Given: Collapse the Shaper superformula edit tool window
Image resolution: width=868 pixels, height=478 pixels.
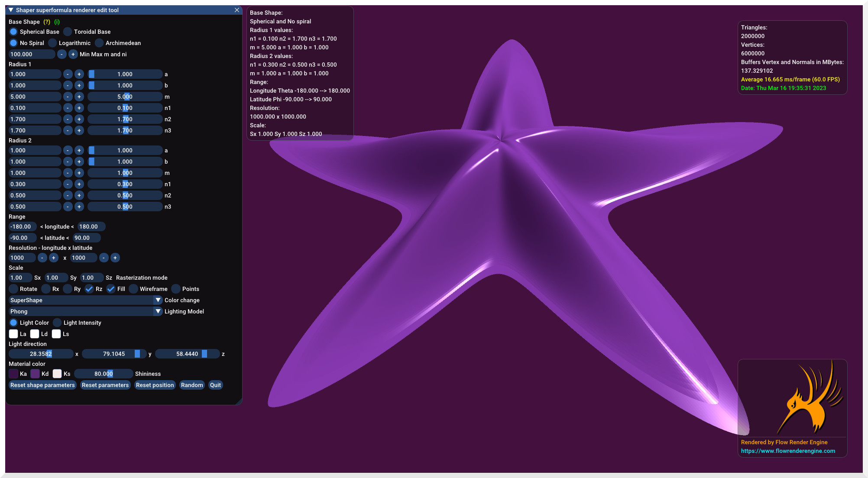Looking at the screenshot, I should pos(11,10).
